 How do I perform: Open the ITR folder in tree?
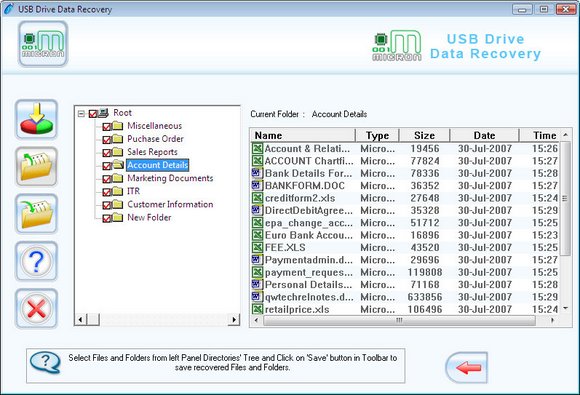coord(134,191)
